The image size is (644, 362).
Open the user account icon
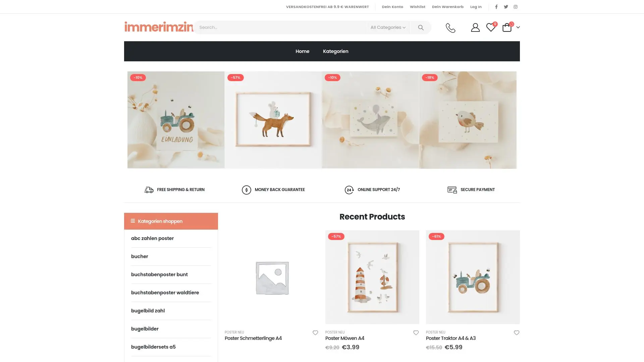tap(475, 27)
